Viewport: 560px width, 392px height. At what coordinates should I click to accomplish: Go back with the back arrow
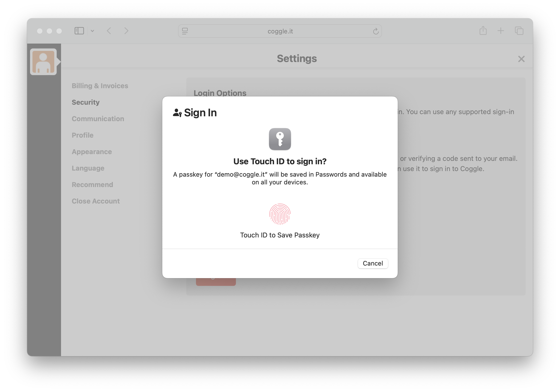(109, 31)
